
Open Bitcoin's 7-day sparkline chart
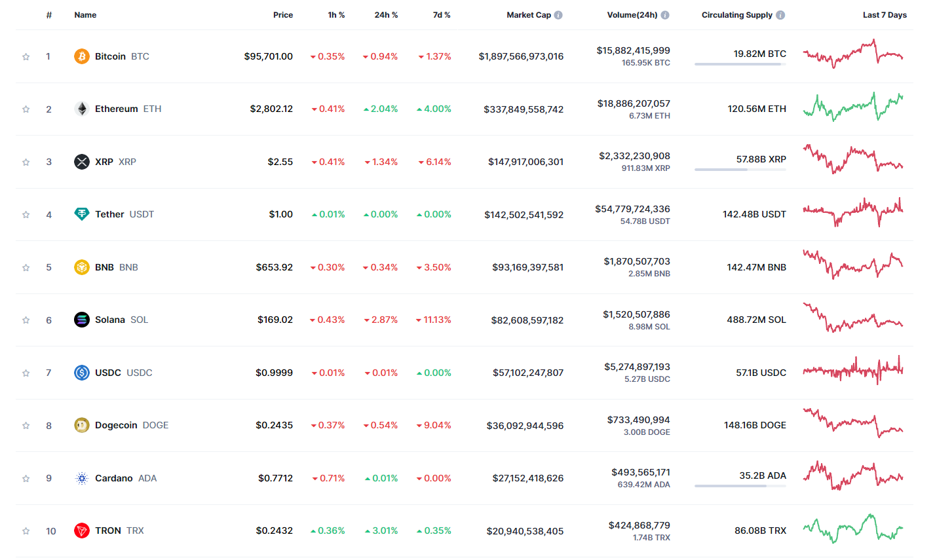(x=853, y=54)
